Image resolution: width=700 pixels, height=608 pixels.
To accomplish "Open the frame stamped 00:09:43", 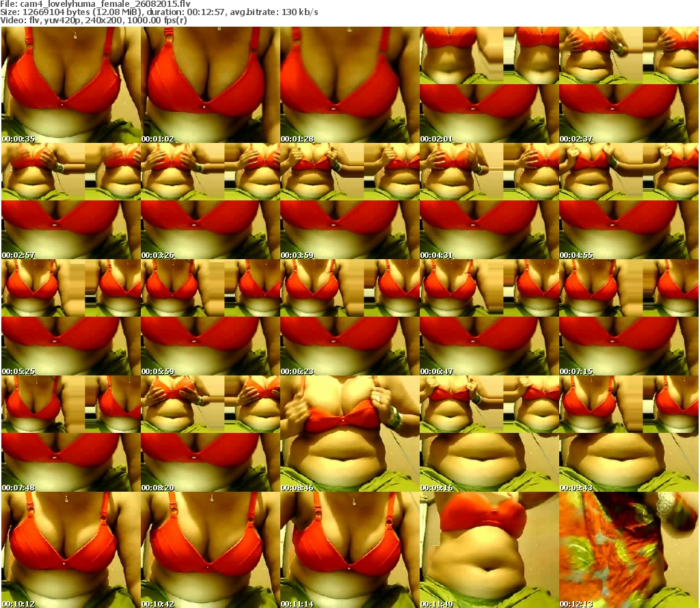I will pyautogui.click(x=629, y=434).
